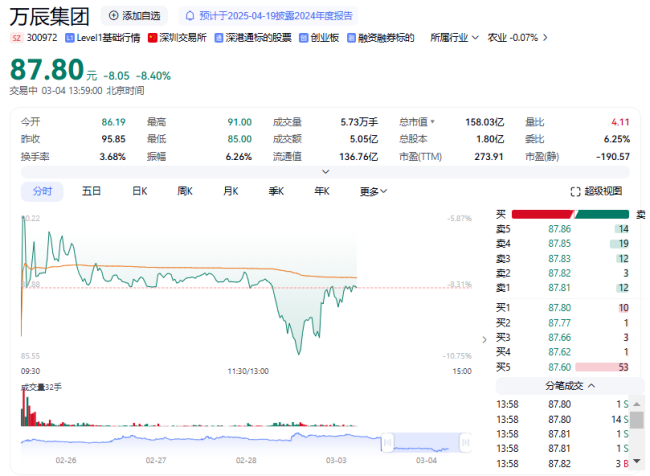Image resolution: width=650 pixels, height=476 pixels.
Task: Click the trade list scrollbar thumb
Action: [x=637, y=420]
